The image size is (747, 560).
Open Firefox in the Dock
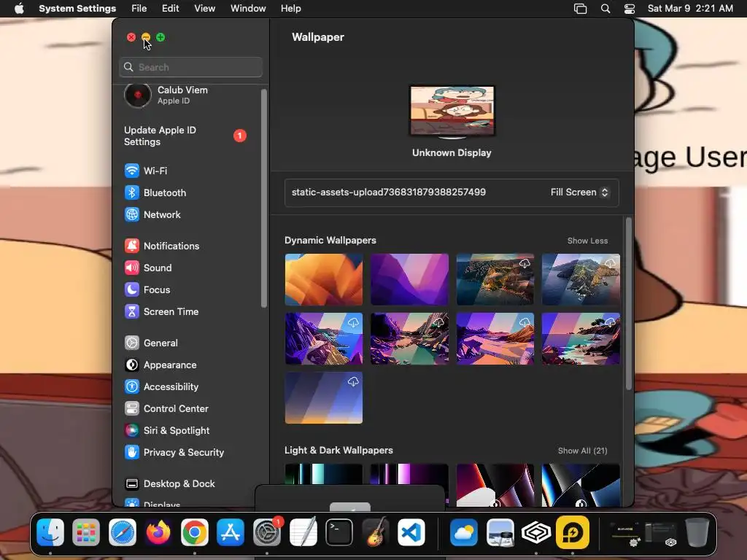pyautogui.click(x=158, y=532)
